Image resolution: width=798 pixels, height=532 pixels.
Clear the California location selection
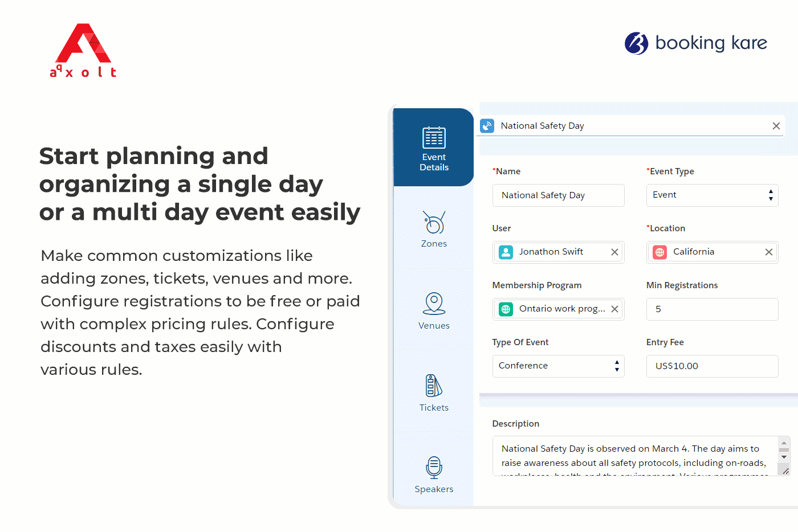[x=769, y=252]
